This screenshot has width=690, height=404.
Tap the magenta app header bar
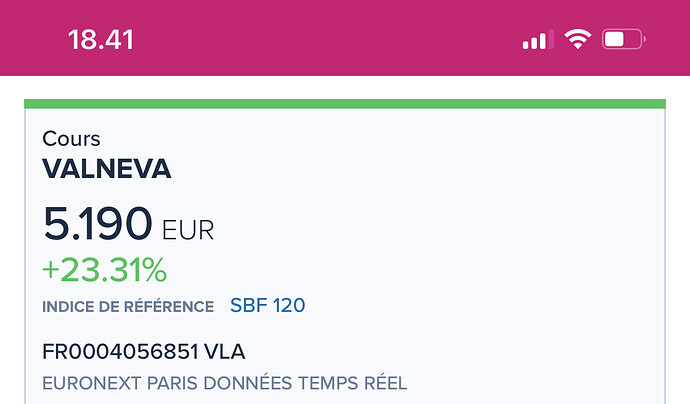coord(345,38)
